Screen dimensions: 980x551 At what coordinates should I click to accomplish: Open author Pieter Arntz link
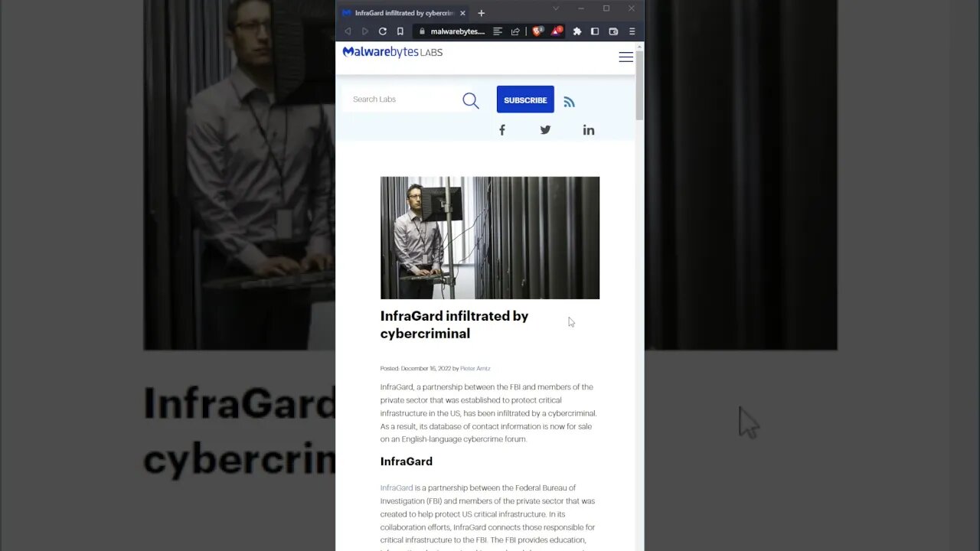475,369
